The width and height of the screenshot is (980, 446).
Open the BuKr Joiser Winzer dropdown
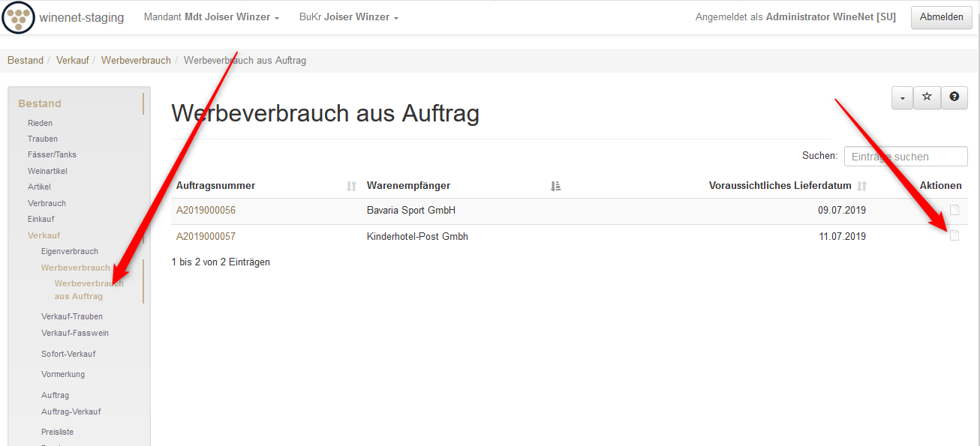click(348, 17)
